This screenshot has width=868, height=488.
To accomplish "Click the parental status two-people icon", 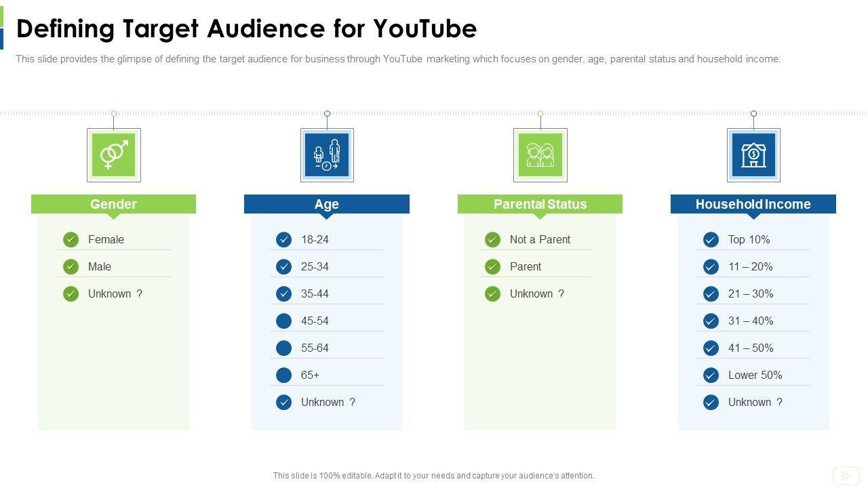I will [540, 155].
